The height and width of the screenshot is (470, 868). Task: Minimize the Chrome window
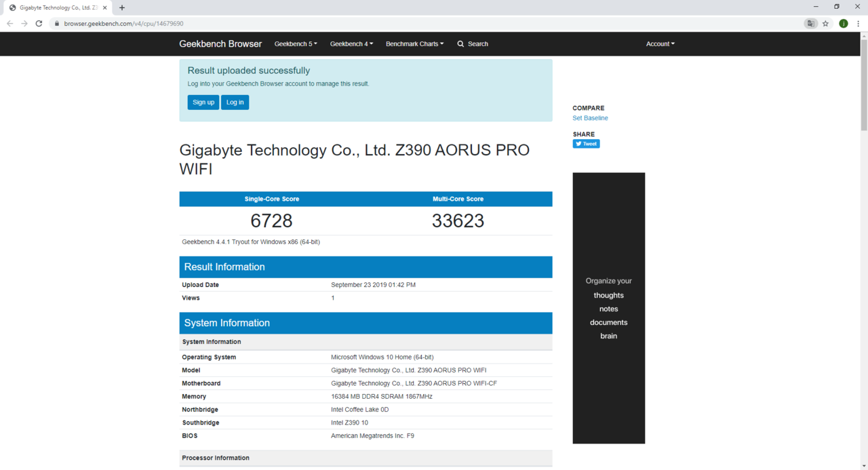coord(816,7)
